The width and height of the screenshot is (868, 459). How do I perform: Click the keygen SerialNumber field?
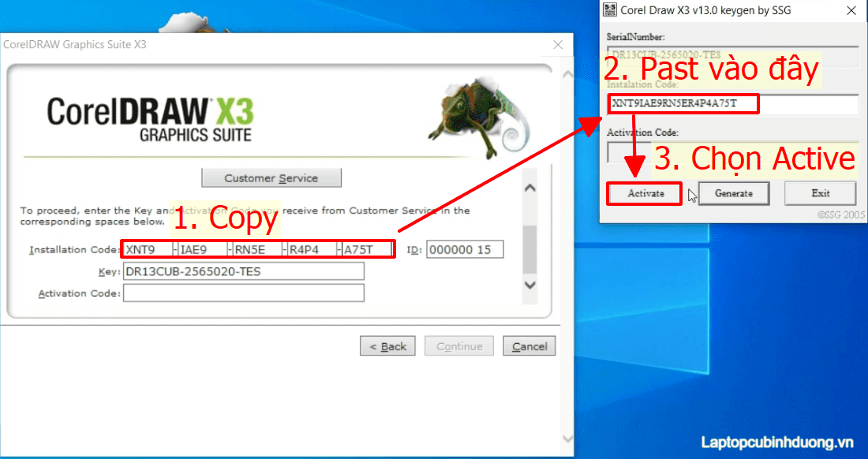[733, 55]
